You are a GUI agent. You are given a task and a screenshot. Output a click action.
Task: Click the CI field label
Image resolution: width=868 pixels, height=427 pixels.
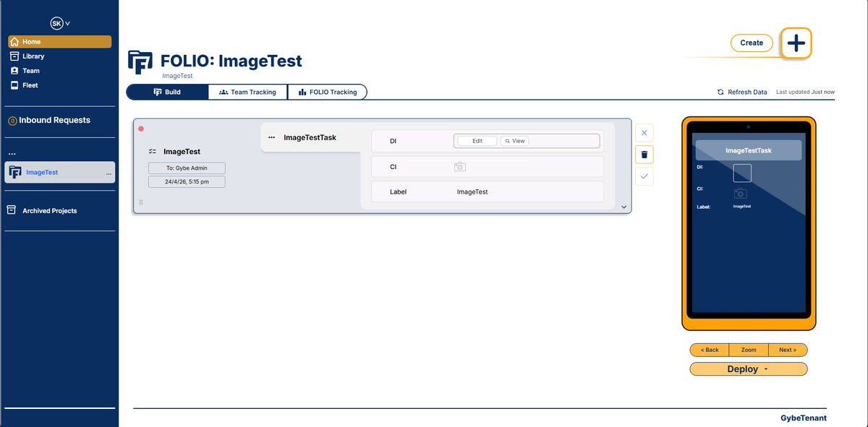[x=393, y=167]
